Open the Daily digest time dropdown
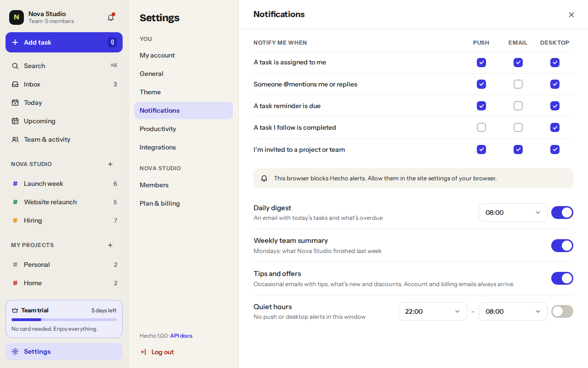 click(513, 213)
